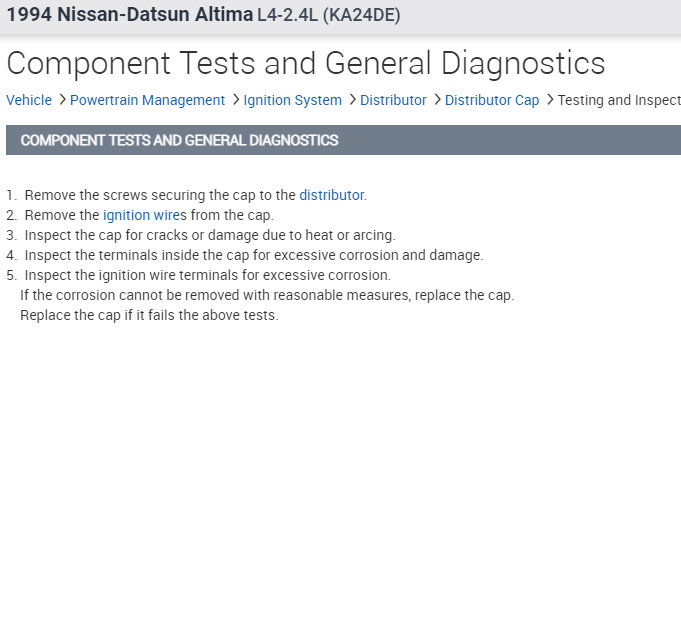Click the chevron after Vehicle breadcrumb

(62, 100)
